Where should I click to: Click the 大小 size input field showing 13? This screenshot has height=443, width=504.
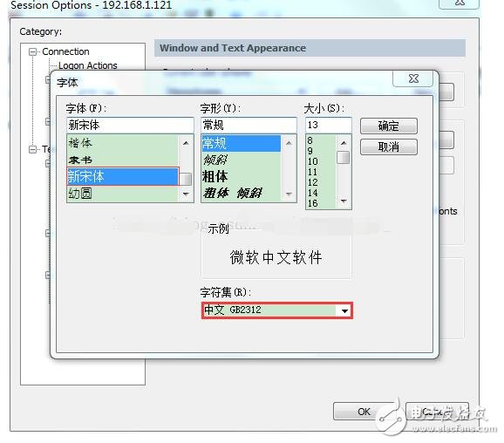328,125
